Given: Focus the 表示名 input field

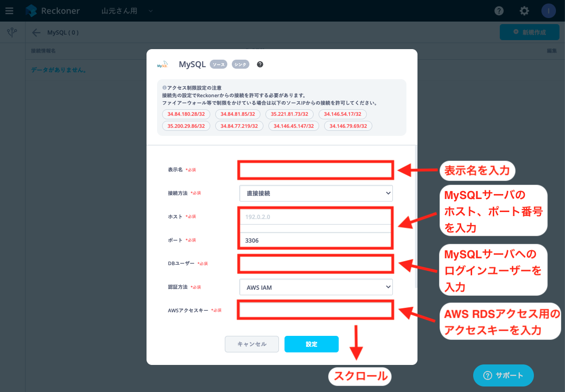Looking at the screenshot, I should tap(316, 170).
